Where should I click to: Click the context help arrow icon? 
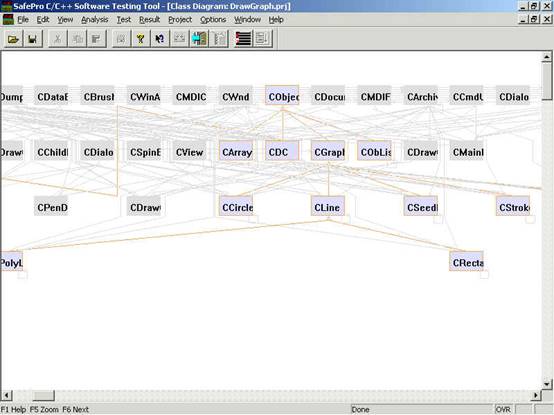coord(160,39)
